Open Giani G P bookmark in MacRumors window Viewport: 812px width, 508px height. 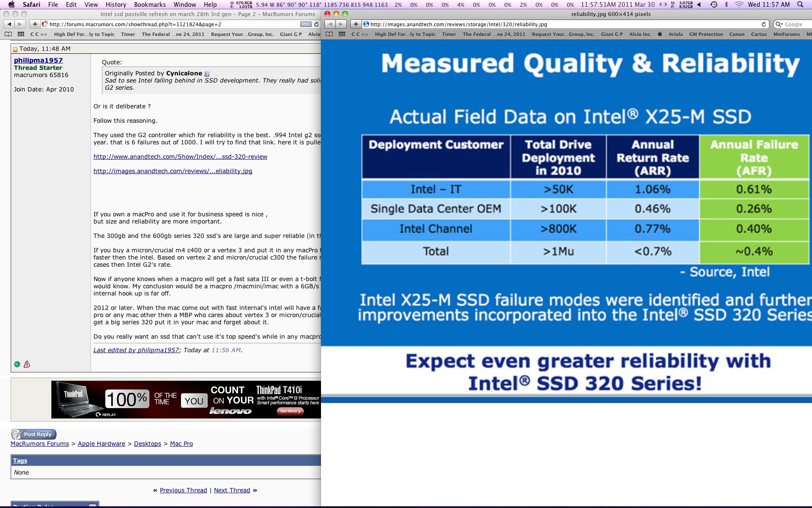(x=291, y=34)
